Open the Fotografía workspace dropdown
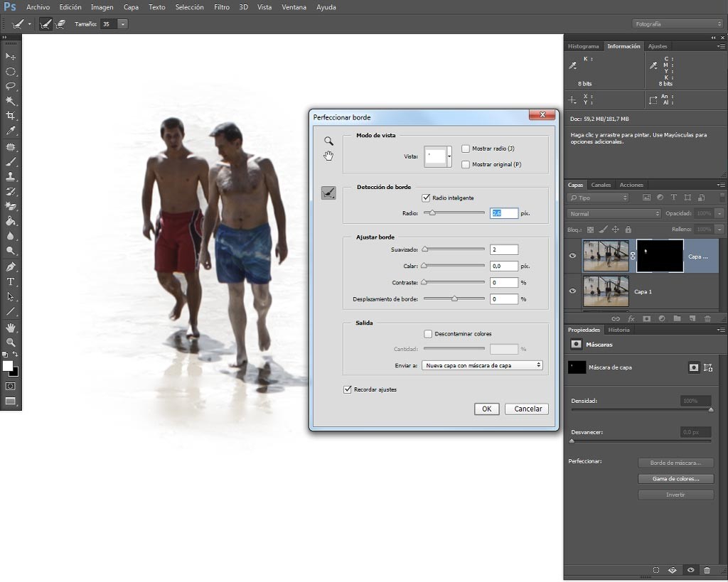The image size is (728, 582). coord(678,23)
